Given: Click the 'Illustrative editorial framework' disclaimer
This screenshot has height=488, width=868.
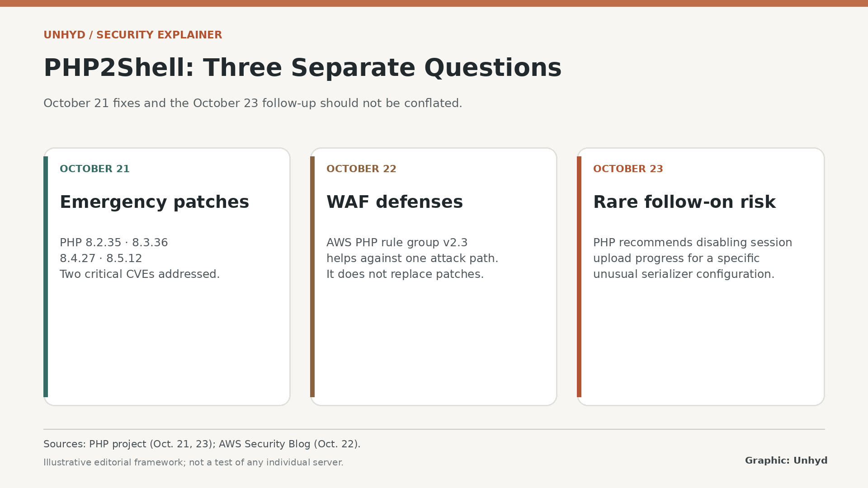Looking at the screenshot, I should tap(193, 463).
